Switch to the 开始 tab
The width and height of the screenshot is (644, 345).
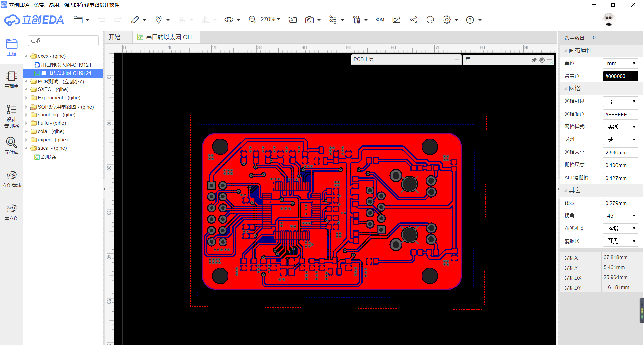click(x=114, y=37)
